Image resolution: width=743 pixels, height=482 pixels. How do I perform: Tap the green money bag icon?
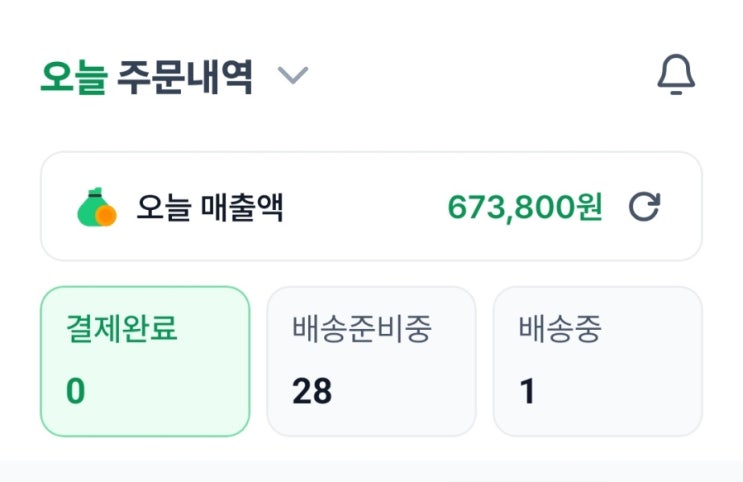point(96,207)
